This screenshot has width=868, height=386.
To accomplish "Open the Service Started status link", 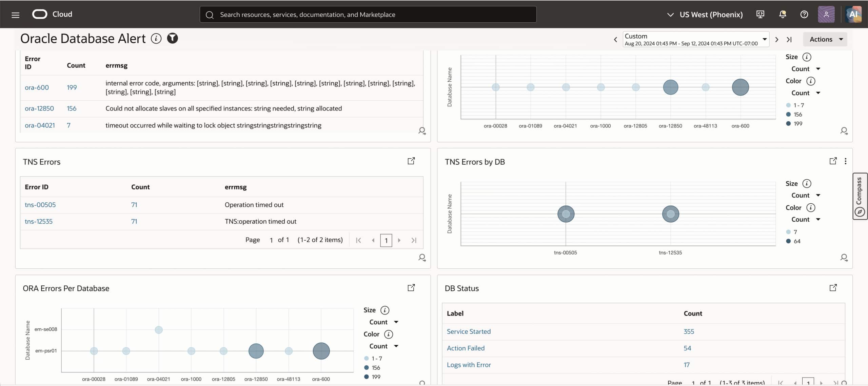I will click(x=469, y=331).
